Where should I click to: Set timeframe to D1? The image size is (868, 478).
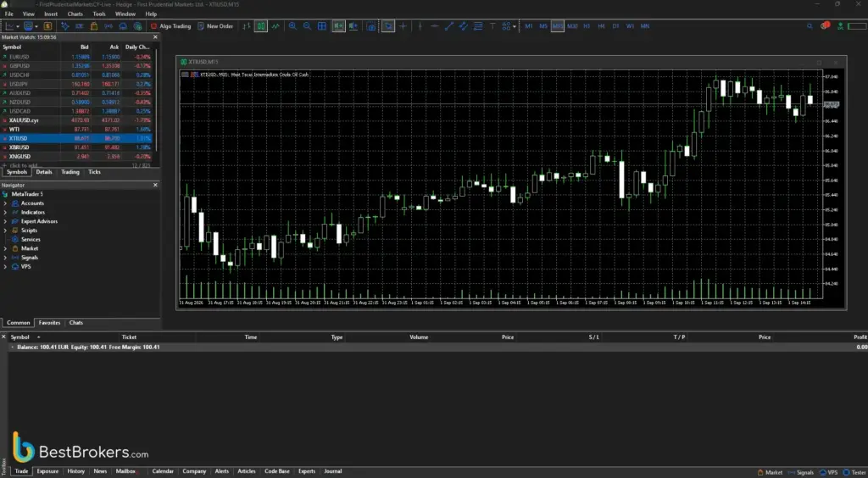click(x=615, y=26)
